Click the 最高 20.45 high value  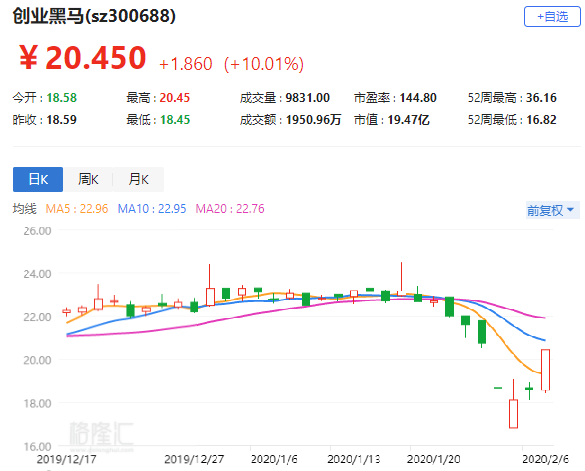[158, 98]
